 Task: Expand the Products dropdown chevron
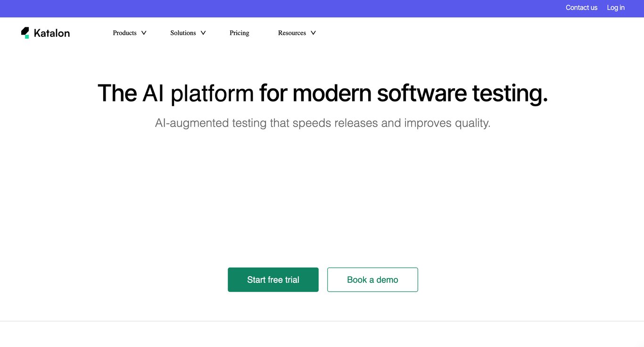(144, 33)
